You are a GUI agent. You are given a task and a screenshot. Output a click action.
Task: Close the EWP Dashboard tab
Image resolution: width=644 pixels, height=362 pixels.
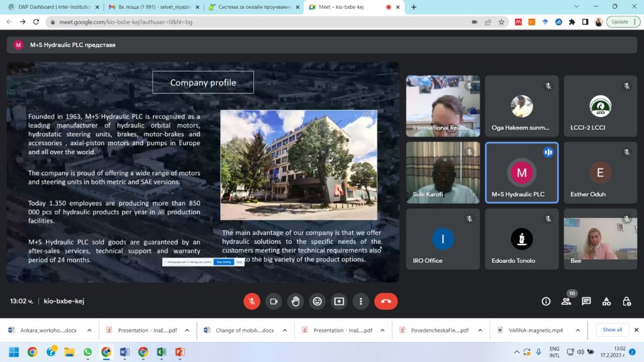click(97, 7)
